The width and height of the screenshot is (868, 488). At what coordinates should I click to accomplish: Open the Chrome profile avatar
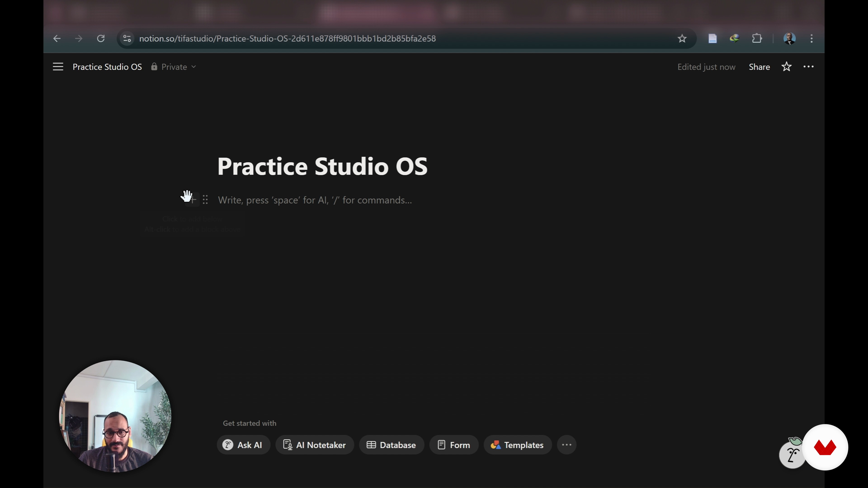click(x=790, y=38)
